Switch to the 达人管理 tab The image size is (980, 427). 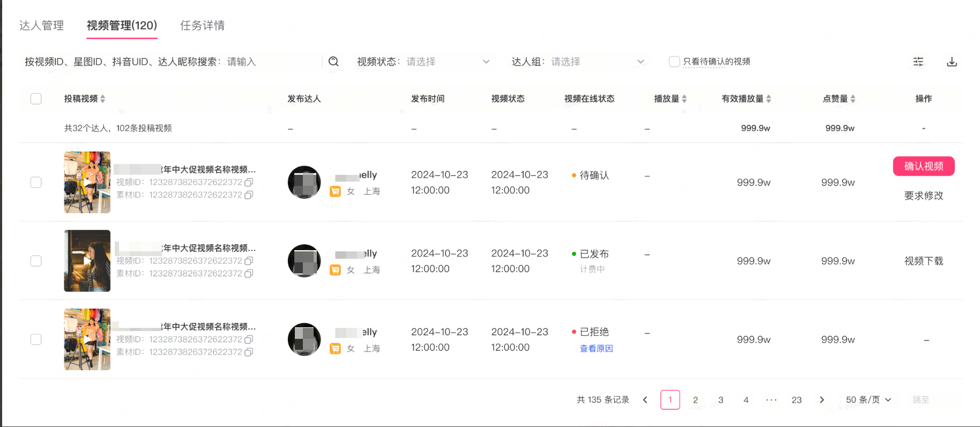[x=42, y=25]
